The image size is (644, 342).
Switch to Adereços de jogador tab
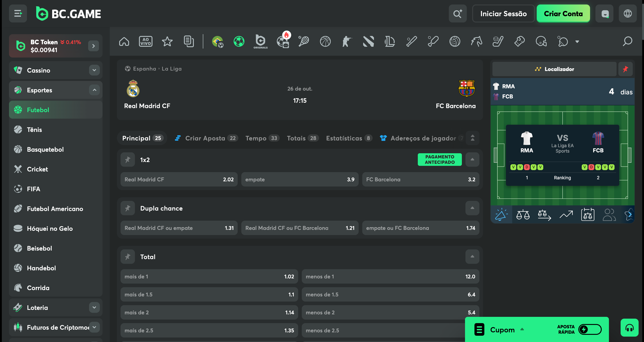422,138
